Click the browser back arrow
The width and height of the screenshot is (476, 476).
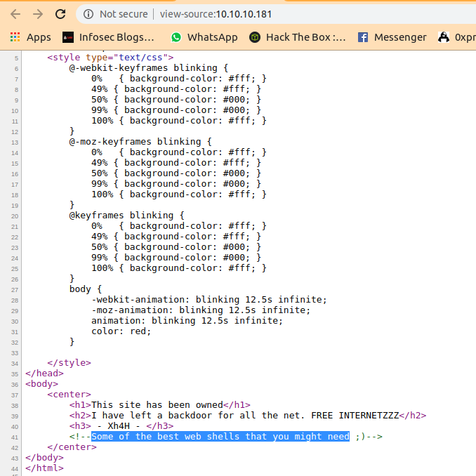(x=15, y=14)
